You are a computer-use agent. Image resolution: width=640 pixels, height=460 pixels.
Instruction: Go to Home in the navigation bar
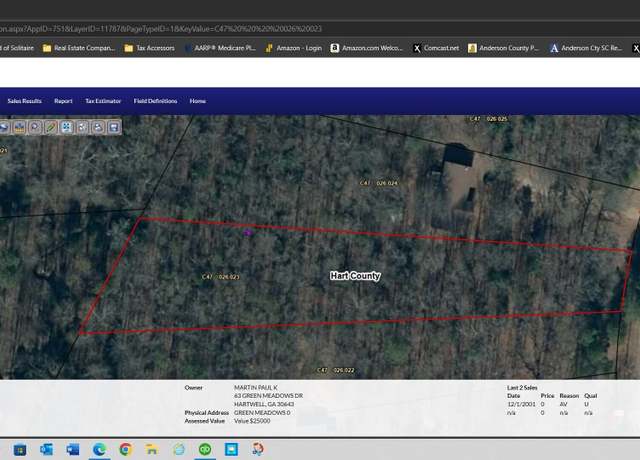198,101
